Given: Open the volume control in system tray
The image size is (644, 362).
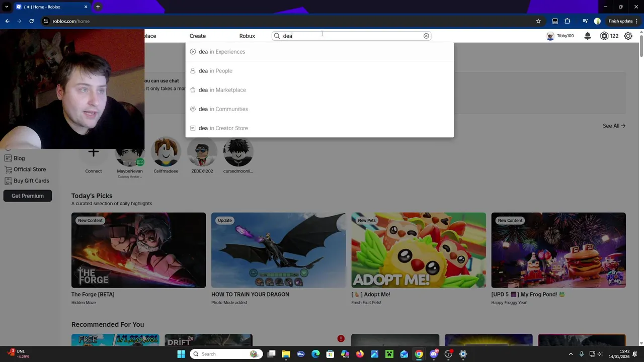Looking at the screenshot, I should pos(599,354).
